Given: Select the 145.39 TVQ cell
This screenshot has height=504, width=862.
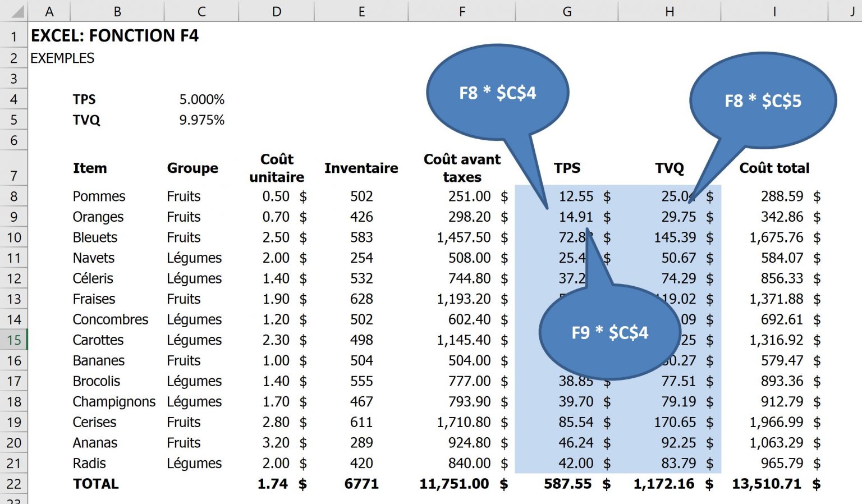Looking at the screenshot, I should (x=670, y=237).
